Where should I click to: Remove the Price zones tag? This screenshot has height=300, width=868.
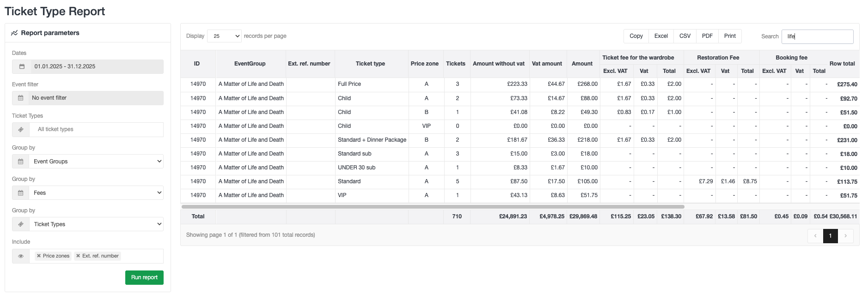tap(39, 256)
